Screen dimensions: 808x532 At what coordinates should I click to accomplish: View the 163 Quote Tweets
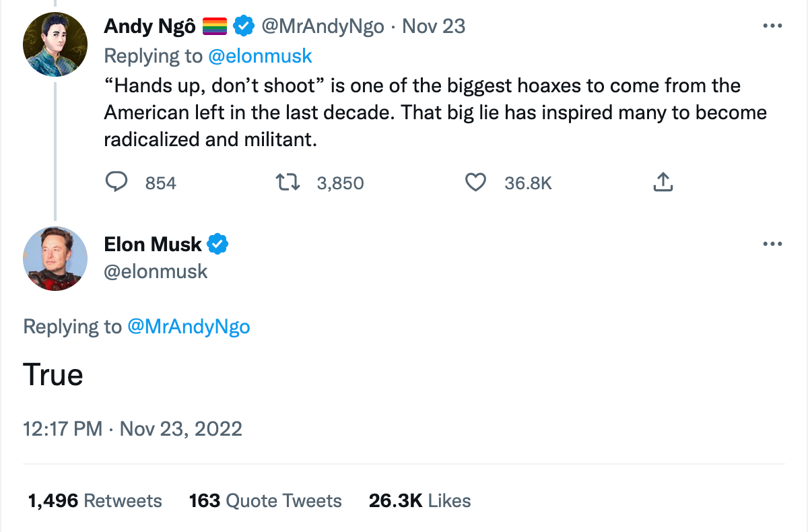(x=265, y=500)
